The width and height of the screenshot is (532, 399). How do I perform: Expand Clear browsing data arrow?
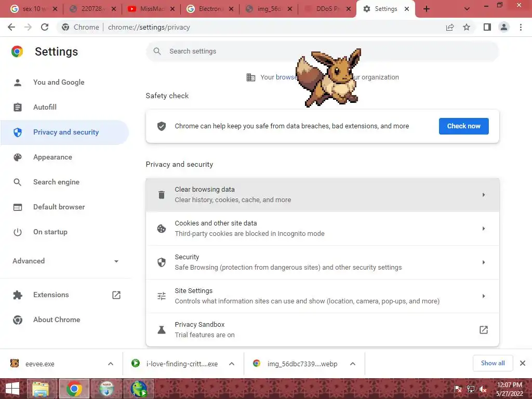pos(484,195)
